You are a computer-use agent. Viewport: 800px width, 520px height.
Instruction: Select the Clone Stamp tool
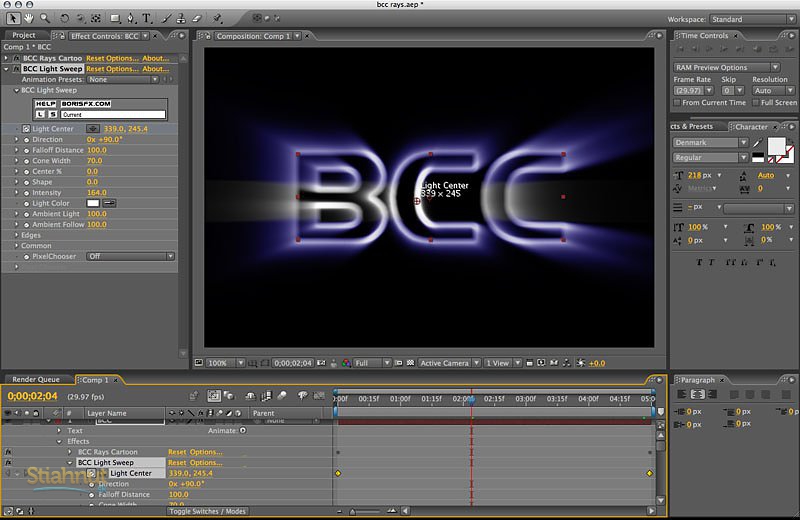(x=181, y=18)
